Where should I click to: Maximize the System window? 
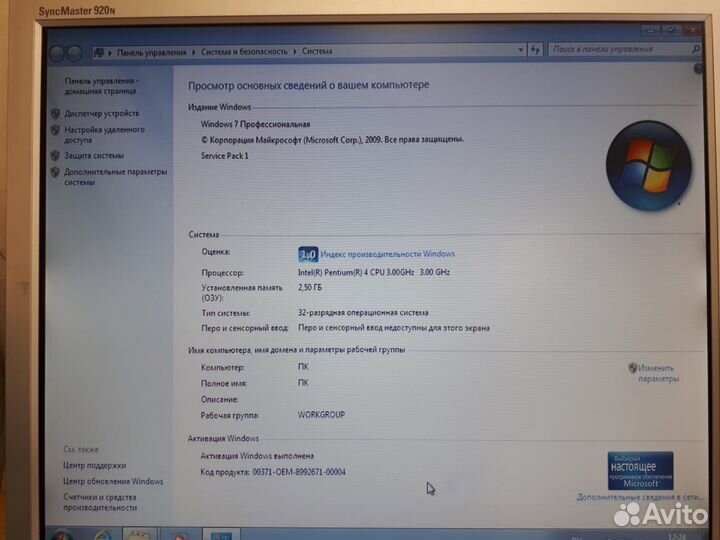(x=670, y=30)
